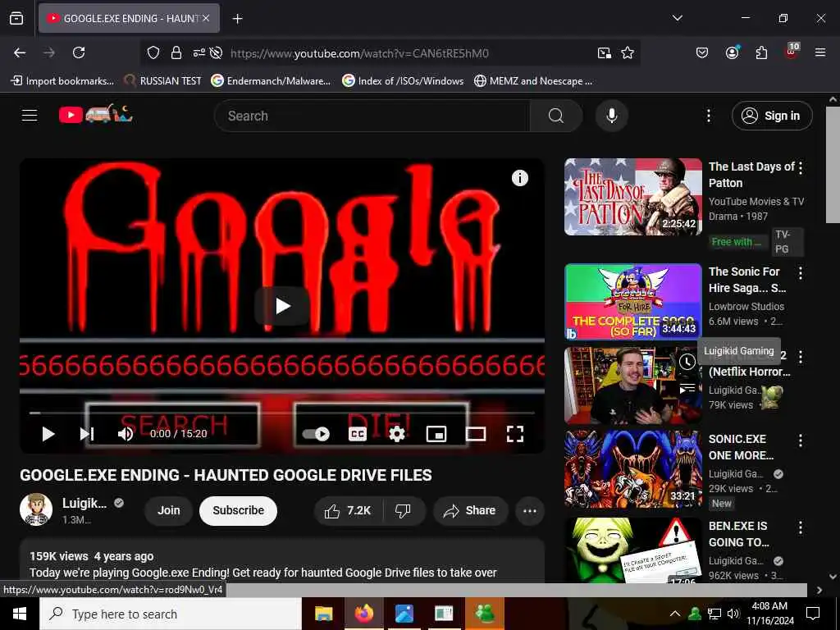Focus the YouTube Search field
Image resolution: width=840 pixels, height=630 pixels.
click(372, 116)
